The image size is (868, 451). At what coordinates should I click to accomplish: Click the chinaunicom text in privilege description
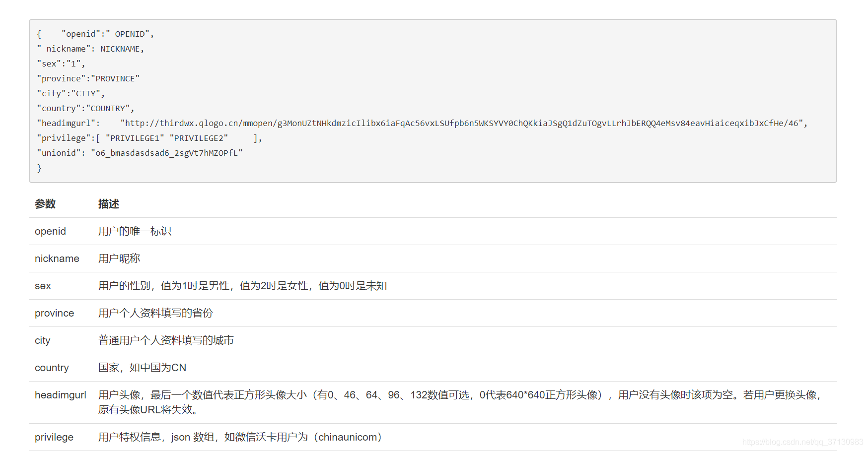348,437
